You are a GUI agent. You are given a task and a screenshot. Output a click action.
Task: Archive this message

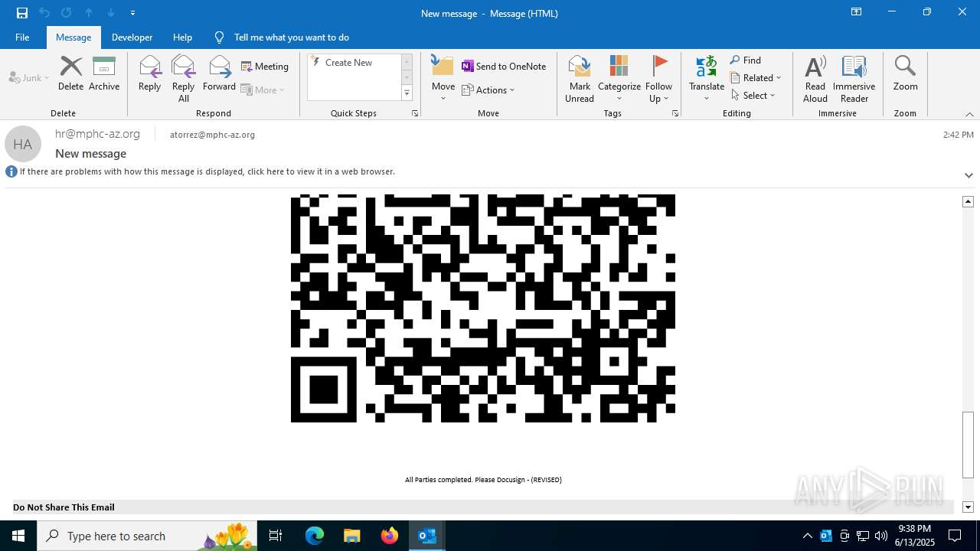104,73
